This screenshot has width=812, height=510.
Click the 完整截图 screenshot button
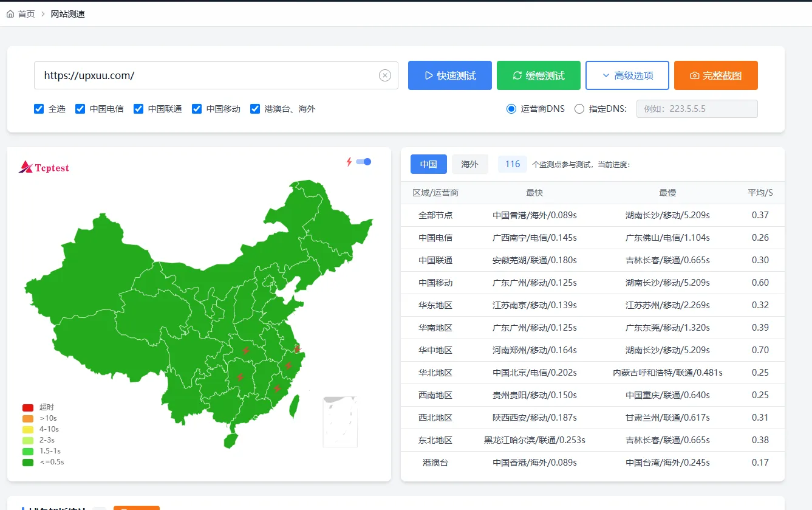(x=716, y=75)
